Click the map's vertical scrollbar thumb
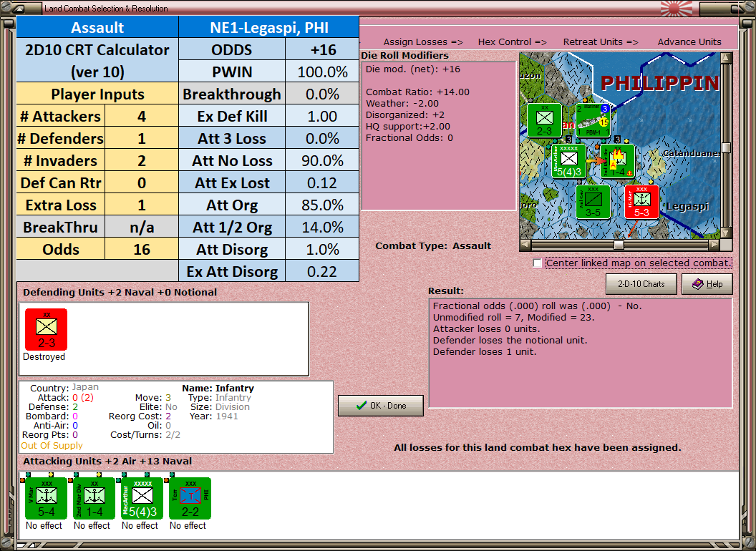Screen dimensions: 756x551 (x=726, y=147)
